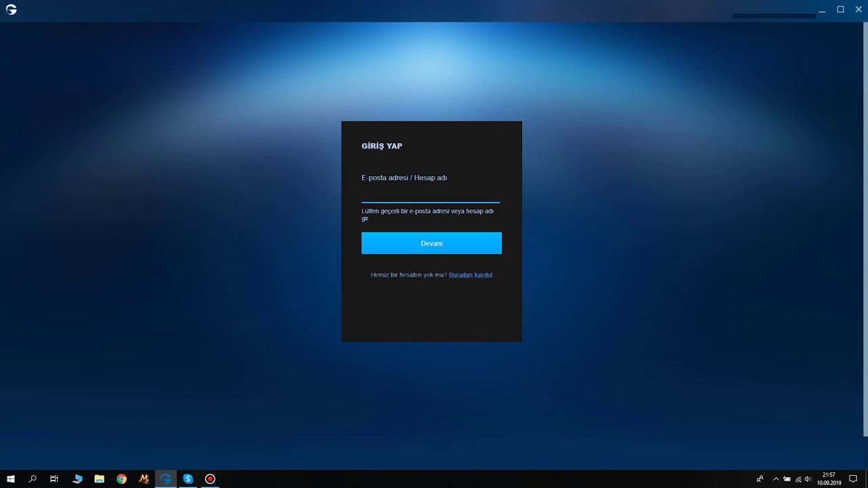Open File Explorer from the taskbar

coord(99,479)
